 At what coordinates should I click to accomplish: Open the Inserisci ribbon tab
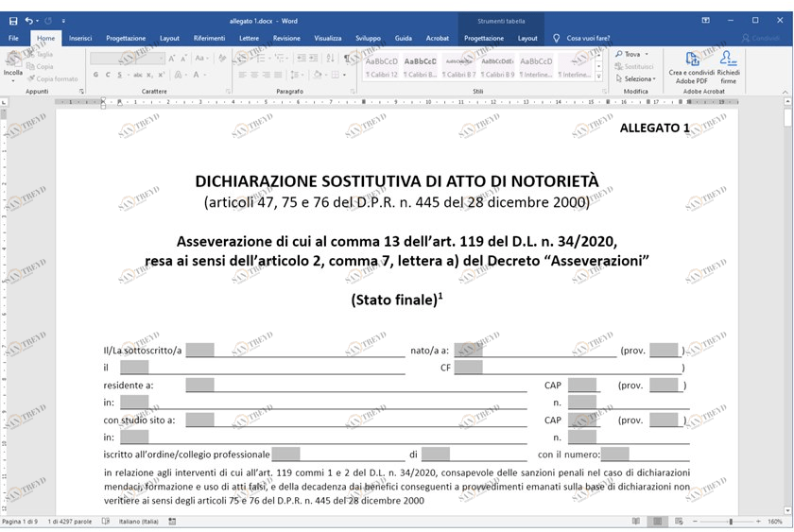tap(80, 38)
